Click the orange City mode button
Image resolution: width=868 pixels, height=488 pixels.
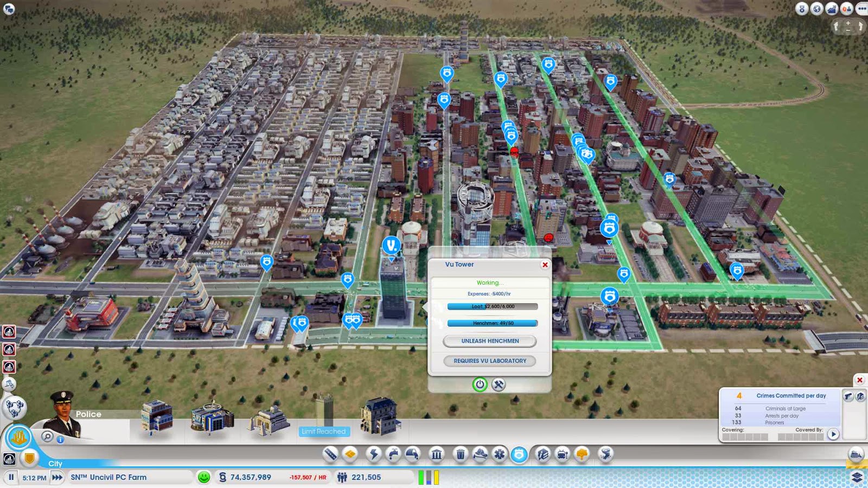click(x=18, y=436)
